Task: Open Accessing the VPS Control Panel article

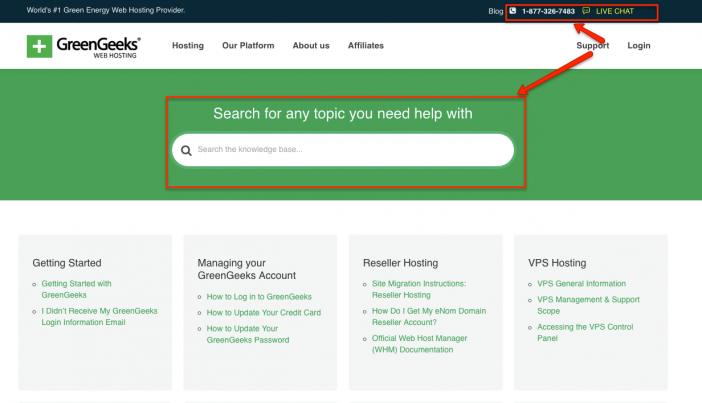Action: [585, 332]
